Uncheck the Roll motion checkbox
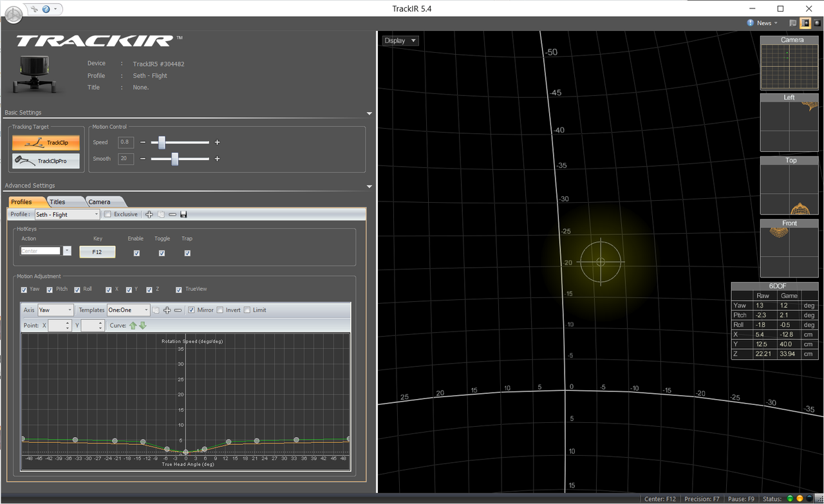 pos(78,290)
